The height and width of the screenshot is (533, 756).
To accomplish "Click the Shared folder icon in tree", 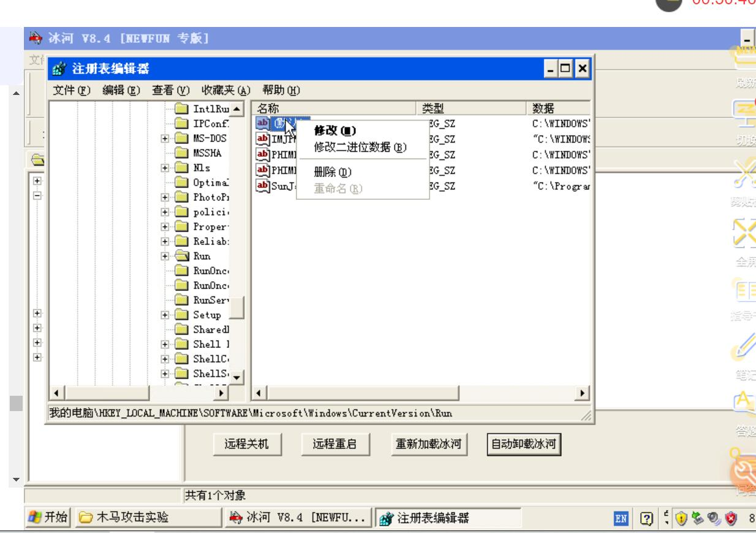I will (x=182, y=329).
